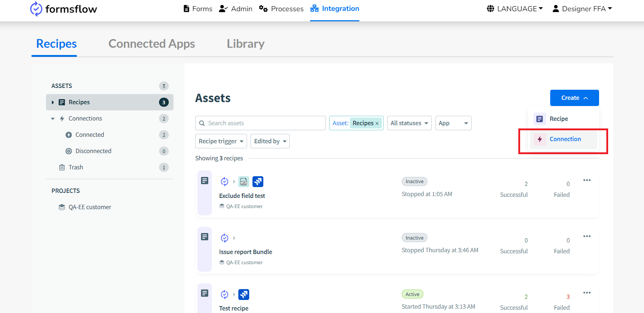Click the Jira icon on Test recipe

244,294
